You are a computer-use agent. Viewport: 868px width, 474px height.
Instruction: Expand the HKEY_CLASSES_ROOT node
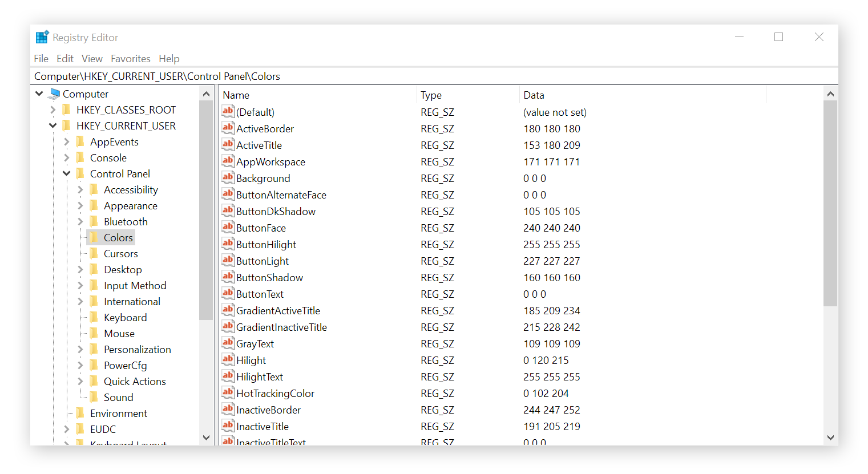[53, 110]
